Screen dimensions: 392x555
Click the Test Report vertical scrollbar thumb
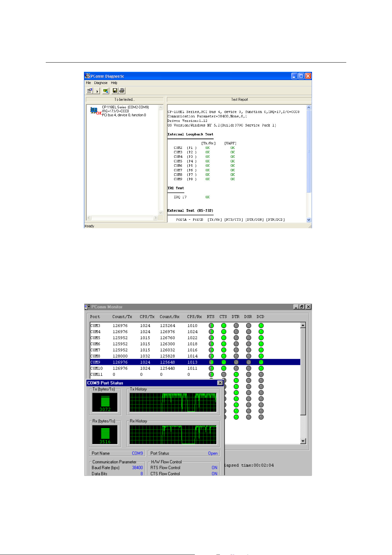click(309, 151)
